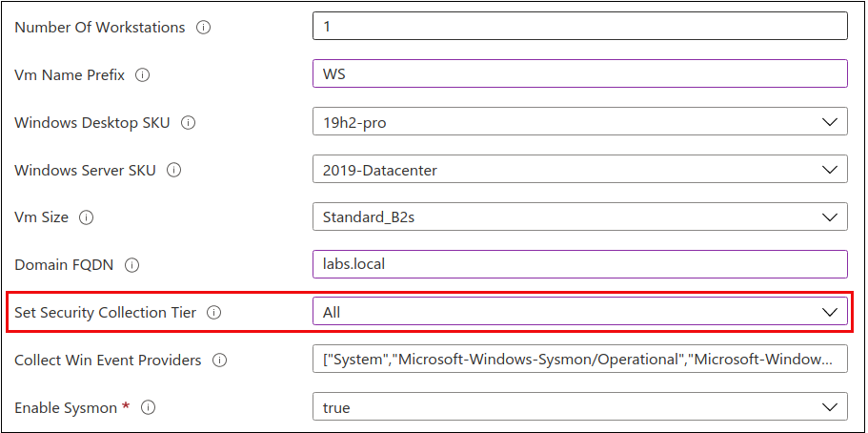
Task: Click the labs.local Domain FQDN text field
Action: [x=579, y=264]
